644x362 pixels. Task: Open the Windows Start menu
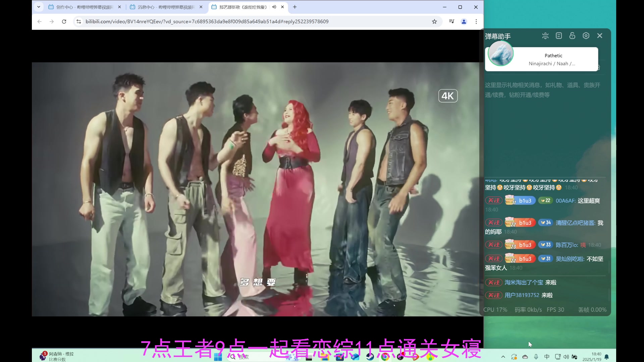[218, 357]
